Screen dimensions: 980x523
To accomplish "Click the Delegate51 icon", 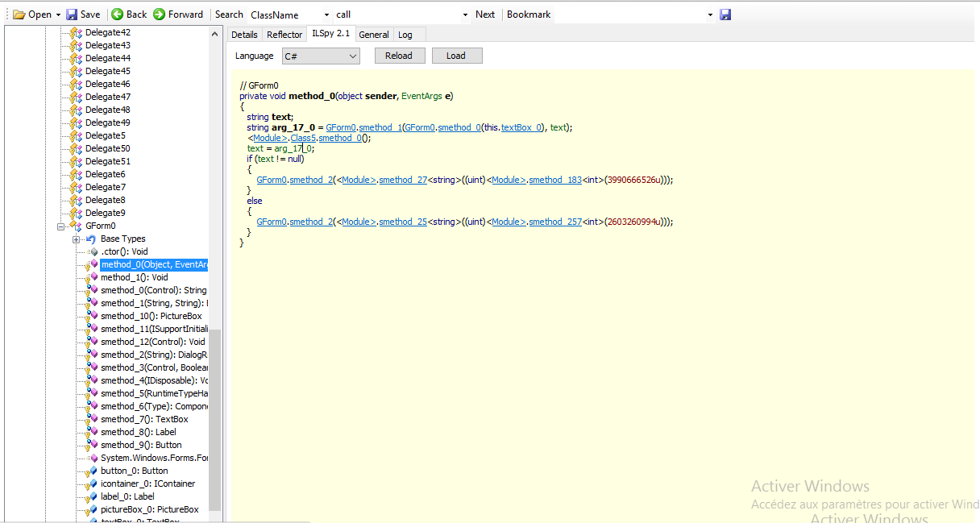I will pyautogui.click(x=76, y=161).
